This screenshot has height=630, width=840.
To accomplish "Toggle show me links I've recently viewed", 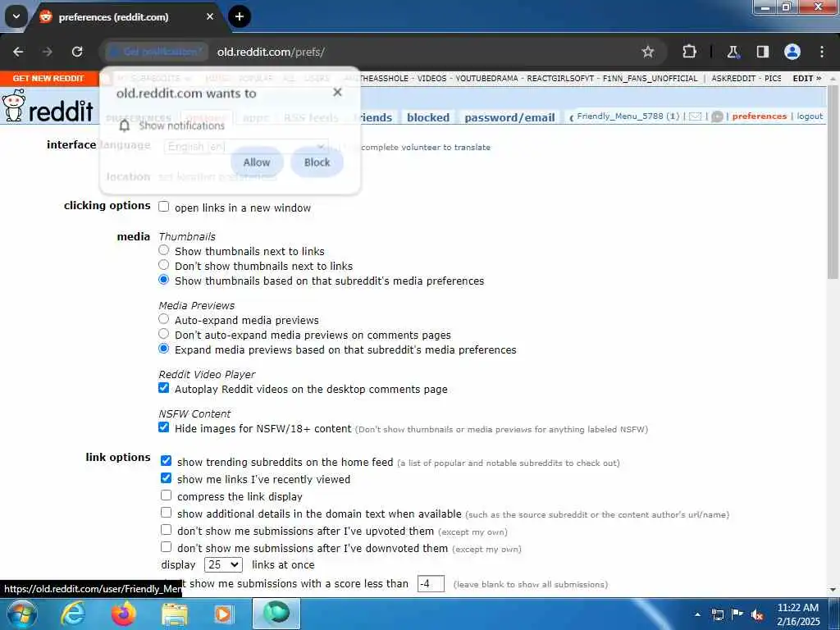I will [166, 478].
